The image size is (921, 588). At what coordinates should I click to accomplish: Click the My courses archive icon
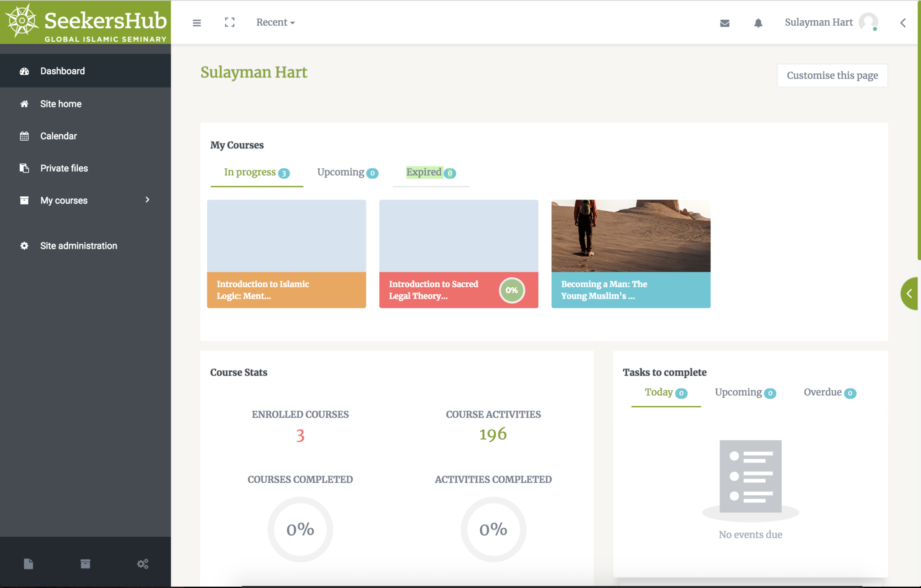coord(24,200)
